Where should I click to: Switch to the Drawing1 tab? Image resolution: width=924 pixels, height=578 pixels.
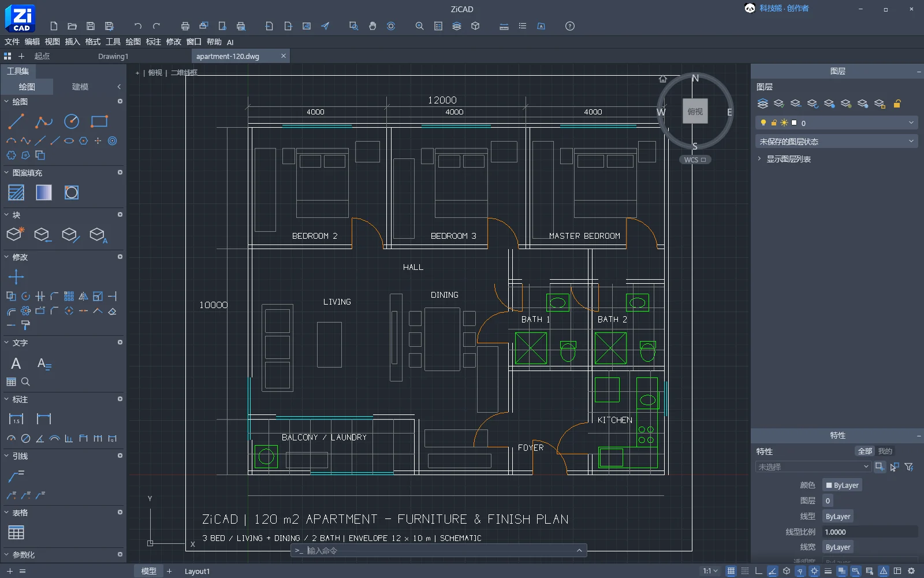113,56
